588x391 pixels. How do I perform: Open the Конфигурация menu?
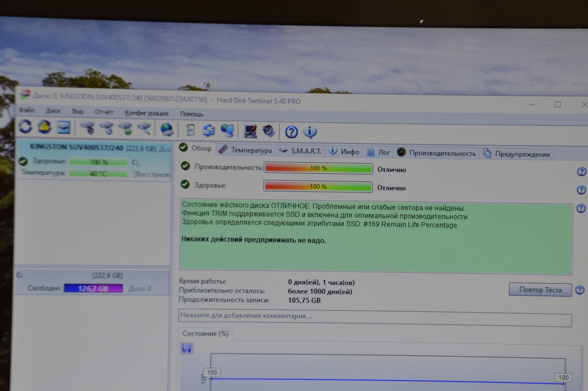[x=146, y=113]
